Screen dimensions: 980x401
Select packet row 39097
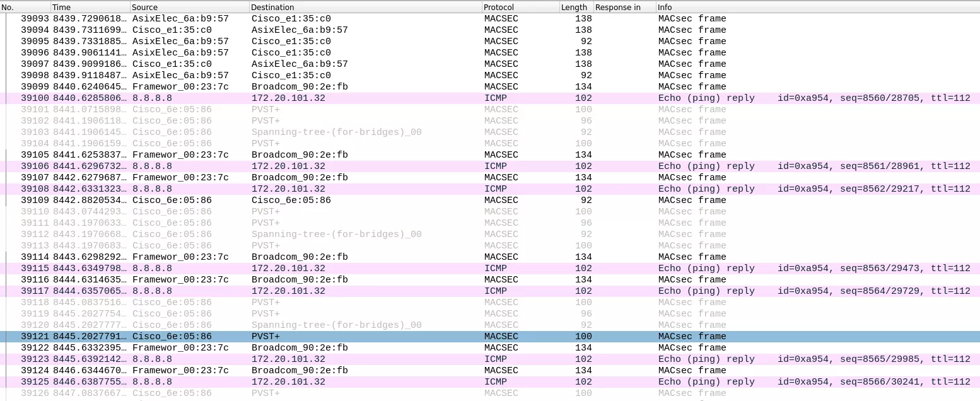pyautogui.click(x=490, y=64)
